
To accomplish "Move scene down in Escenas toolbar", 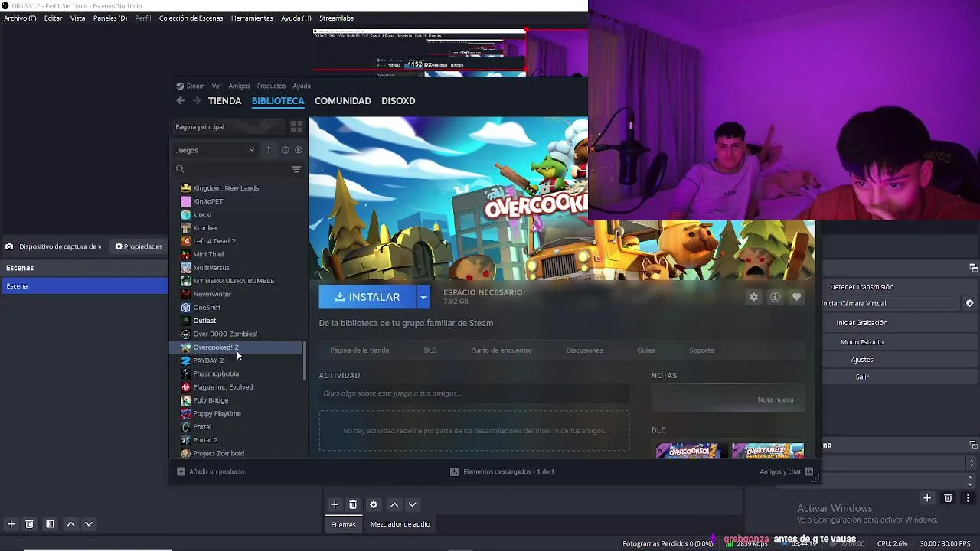I will [x=89, y=524].
